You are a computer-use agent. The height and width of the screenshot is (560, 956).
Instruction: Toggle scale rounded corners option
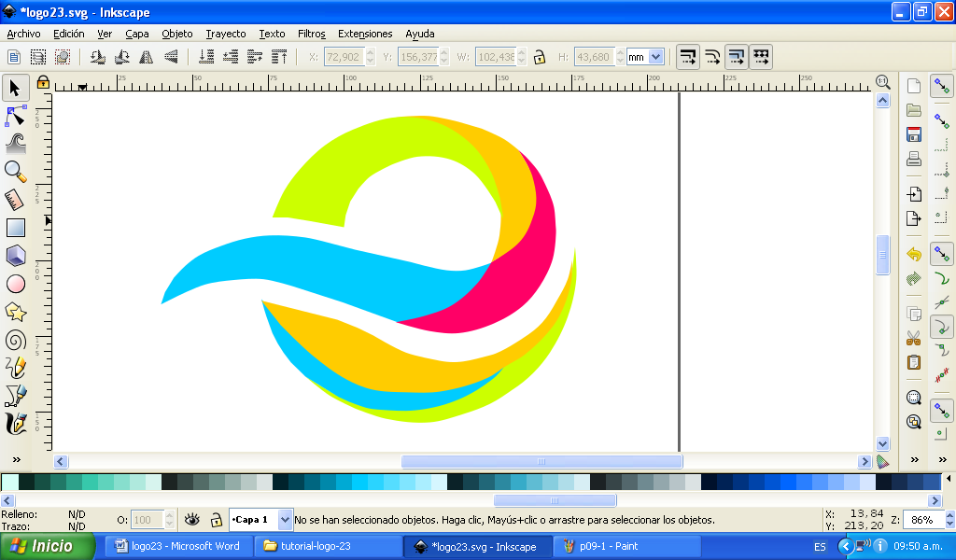[712, 57]
